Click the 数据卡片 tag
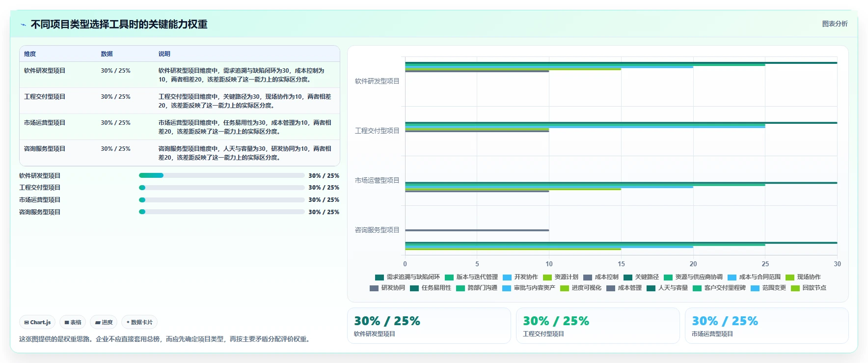 (x=139, y=322)
